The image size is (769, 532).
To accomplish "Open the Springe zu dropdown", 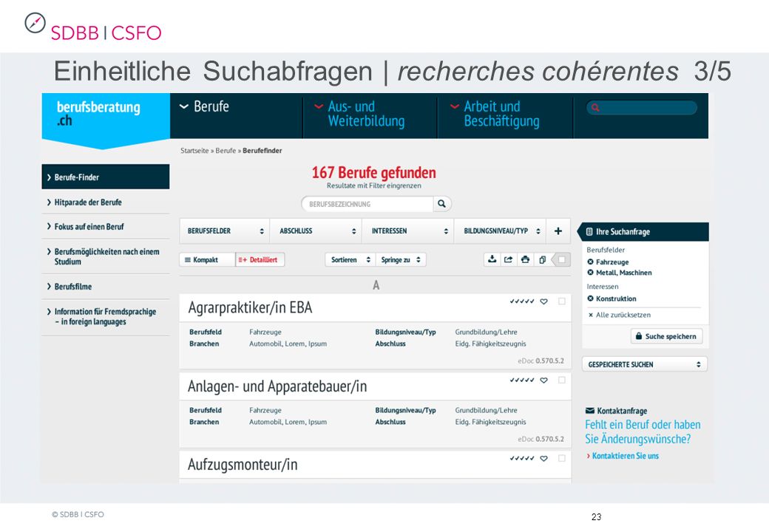I will [x=401, y=259].
